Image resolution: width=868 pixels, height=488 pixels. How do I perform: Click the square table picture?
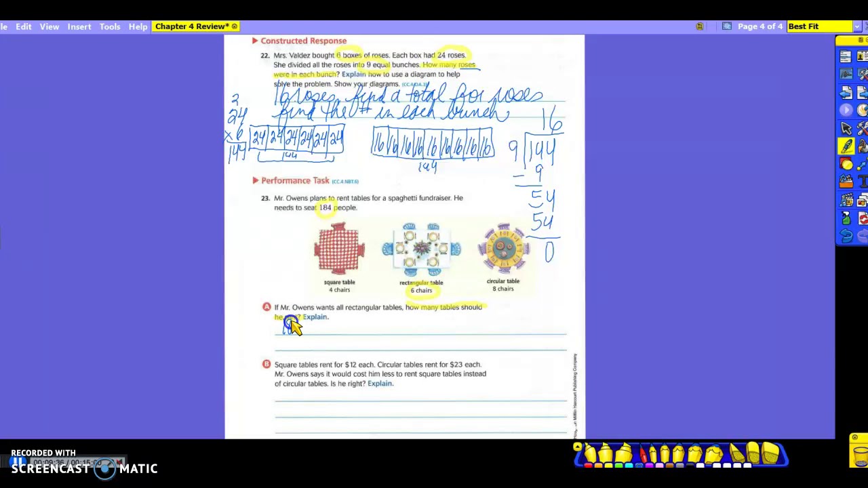click(339, 249)
